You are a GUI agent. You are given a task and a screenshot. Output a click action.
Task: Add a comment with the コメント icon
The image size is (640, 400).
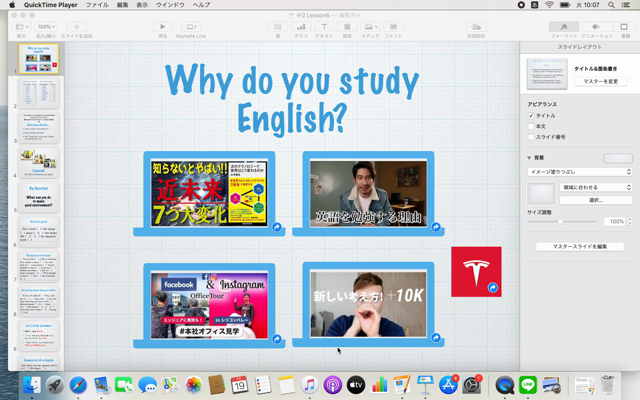coord(393,27)
